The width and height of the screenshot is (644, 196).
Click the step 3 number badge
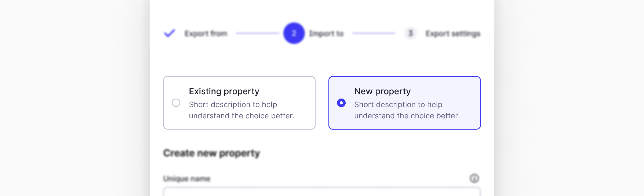coord(410,33)
